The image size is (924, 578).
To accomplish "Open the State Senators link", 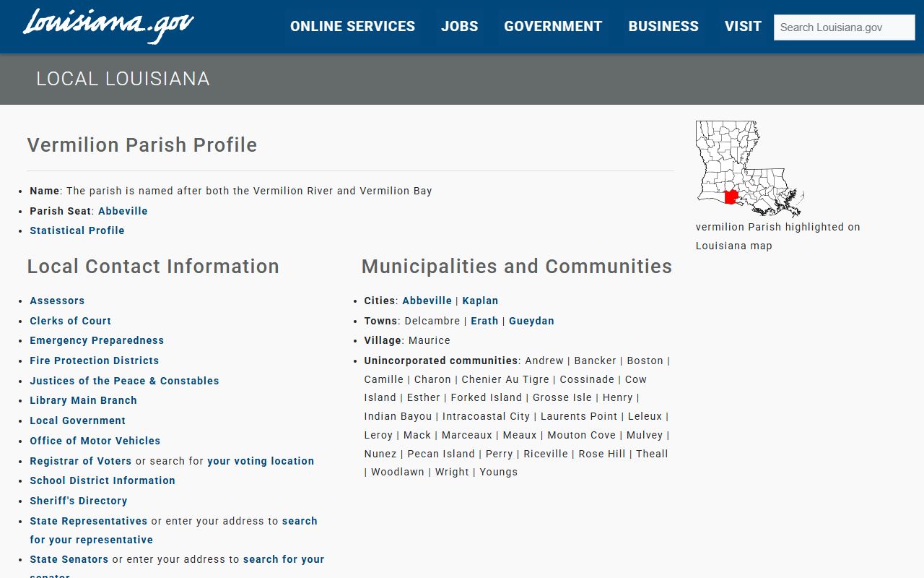I will click(69, 559).
